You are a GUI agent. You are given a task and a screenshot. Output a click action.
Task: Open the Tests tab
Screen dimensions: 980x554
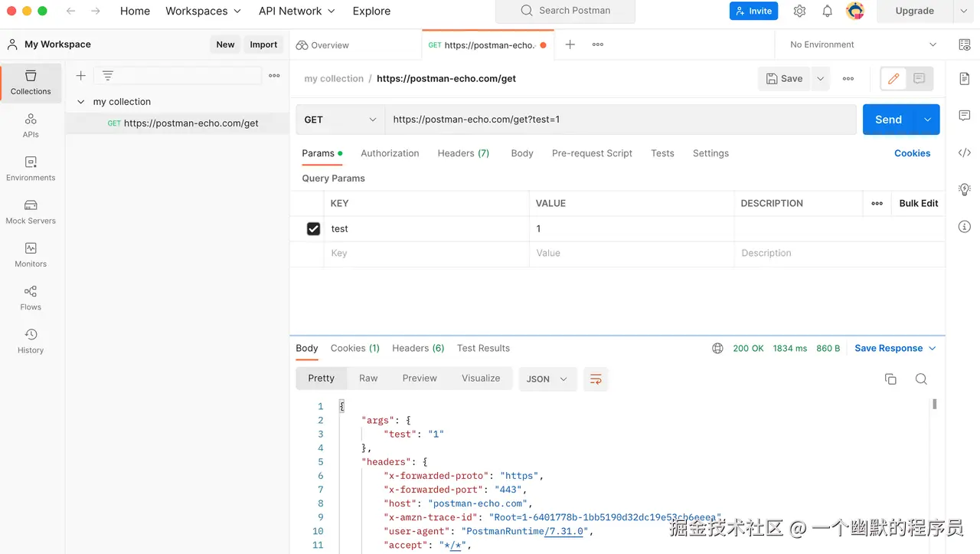(x=662, y=153)
